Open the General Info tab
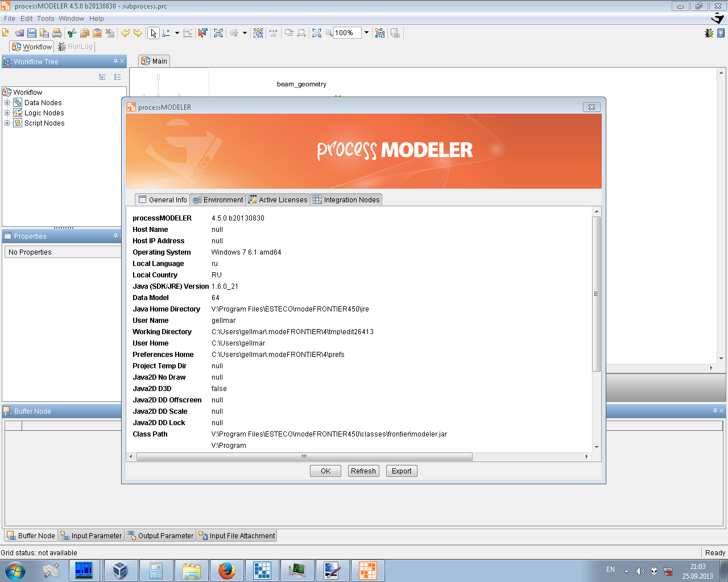 pos(163,199)
